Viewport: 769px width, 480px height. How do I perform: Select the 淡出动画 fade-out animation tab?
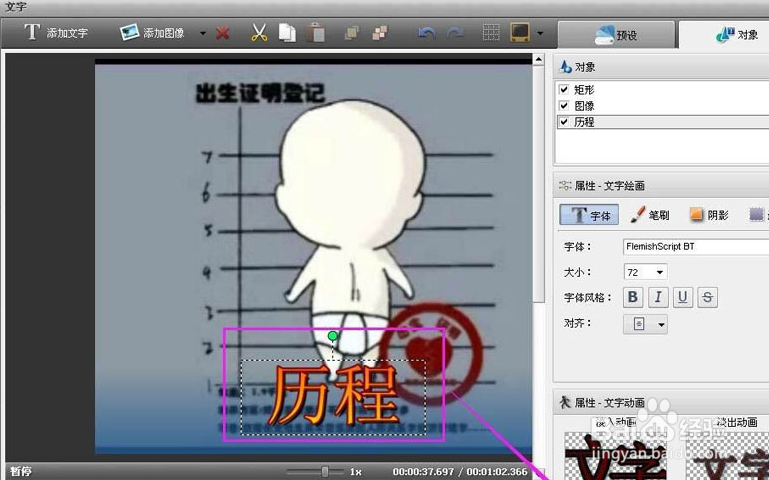tap(737, 422)
